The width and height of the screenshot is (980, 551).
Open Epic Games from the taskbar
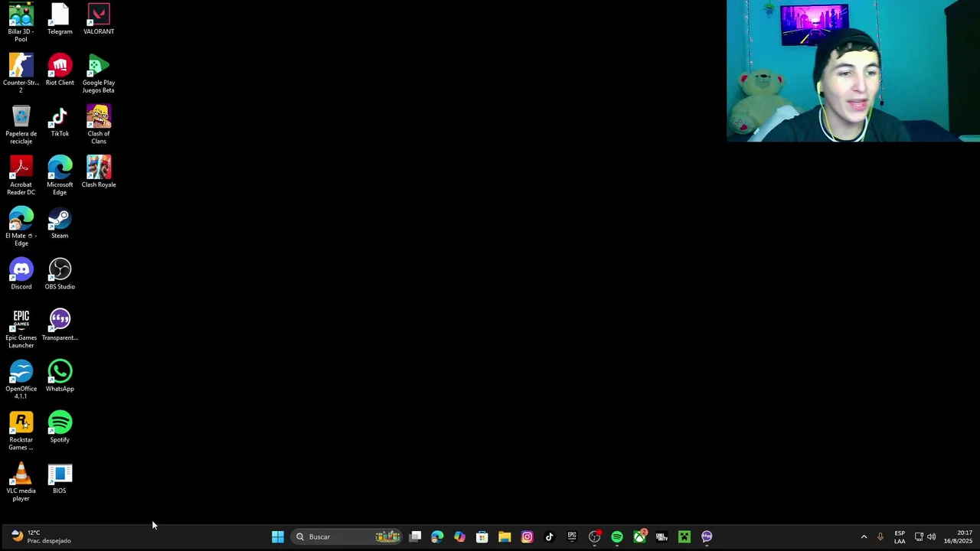pyautogui.click(x=572, y=537)
